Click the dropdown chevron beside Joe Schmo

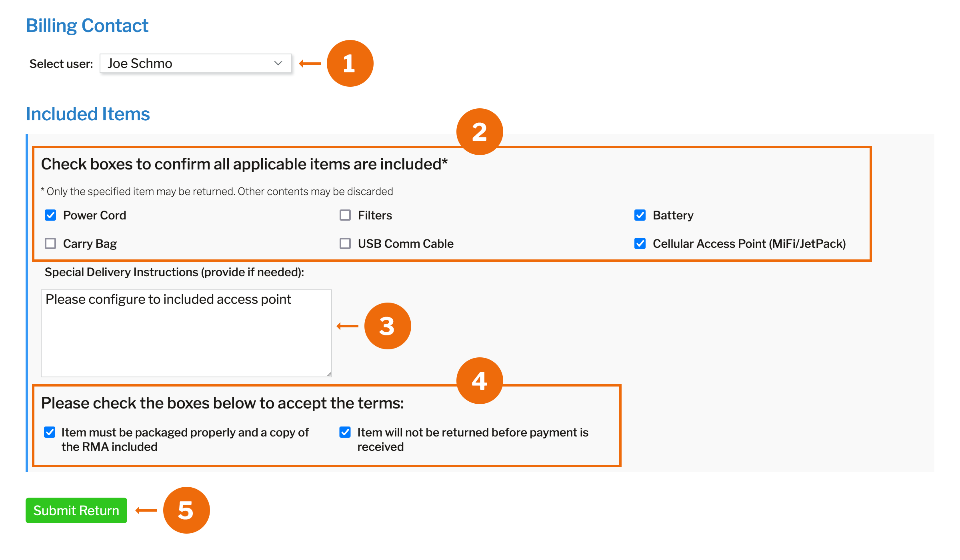coord(278,64)
